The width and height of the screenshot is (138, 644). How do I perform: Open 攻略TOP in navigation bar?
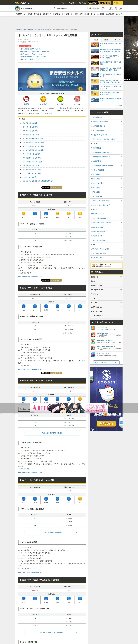pos(19,14)
